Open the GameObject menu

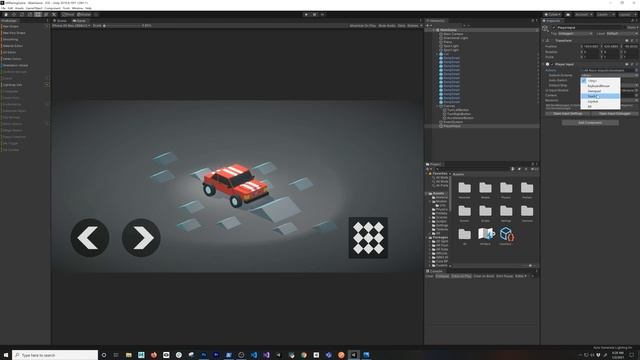tap(33, 8)
